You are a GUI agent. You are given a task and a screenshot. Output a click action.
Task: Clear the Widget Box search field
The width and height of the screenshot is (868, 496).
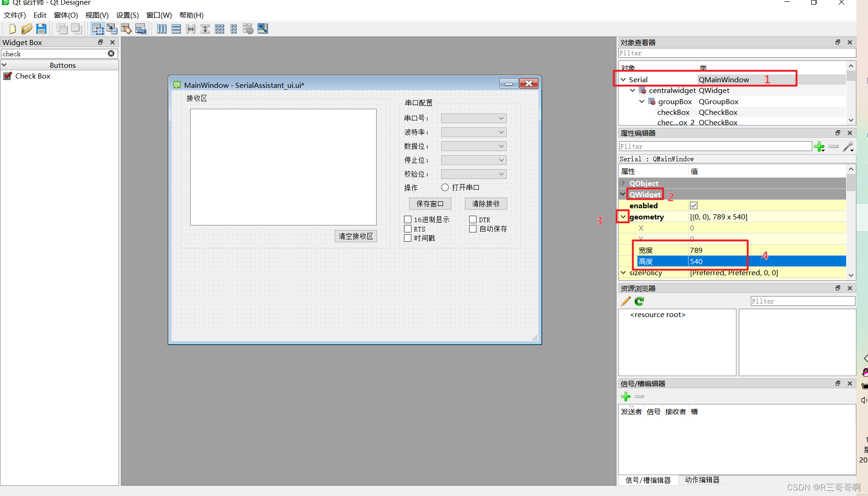coord(111,53)
